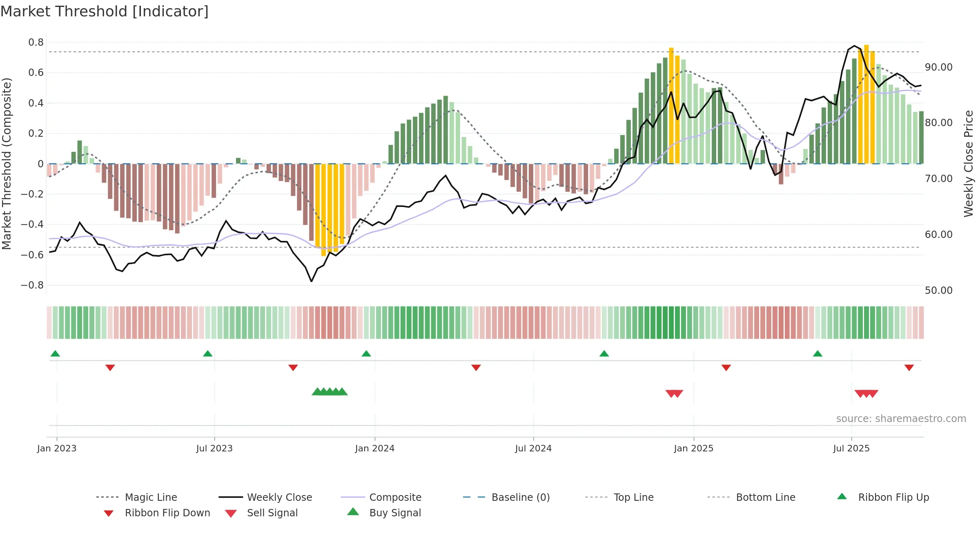Toggle the Ribbon Flip Down legend entry

157,513
